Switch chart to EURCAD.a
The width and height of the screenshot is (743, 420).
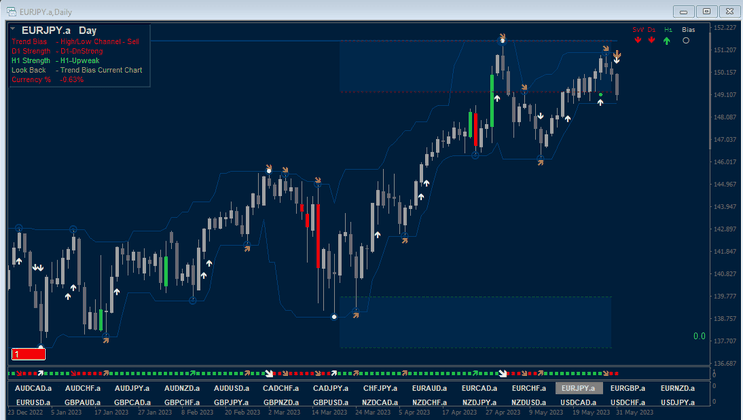480,388
